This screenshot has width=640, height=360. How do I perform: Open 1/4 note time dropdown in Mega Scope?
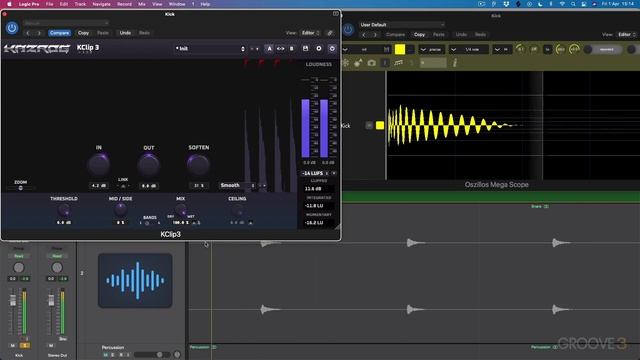click(x=469, y=49)
